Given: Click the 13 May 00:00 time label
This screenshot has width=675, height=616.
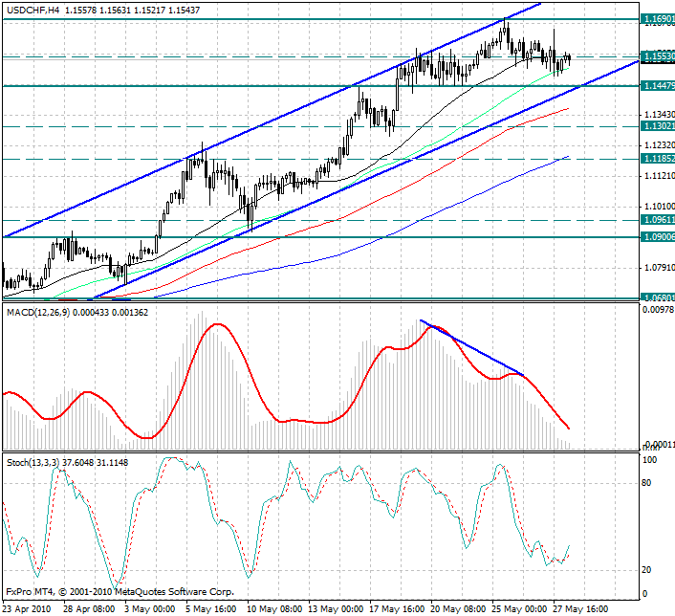Looking at the screenshot, I should (336, 609).
